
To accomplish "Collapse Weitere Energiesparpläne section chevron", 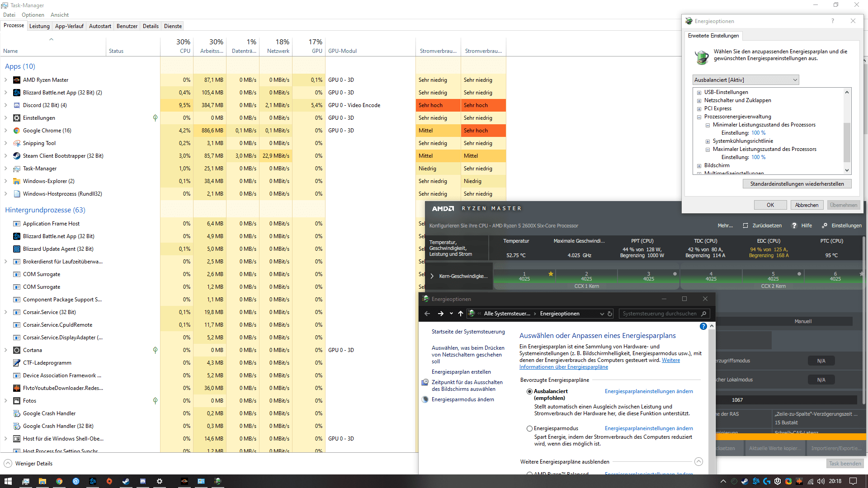I will (698, 461).
